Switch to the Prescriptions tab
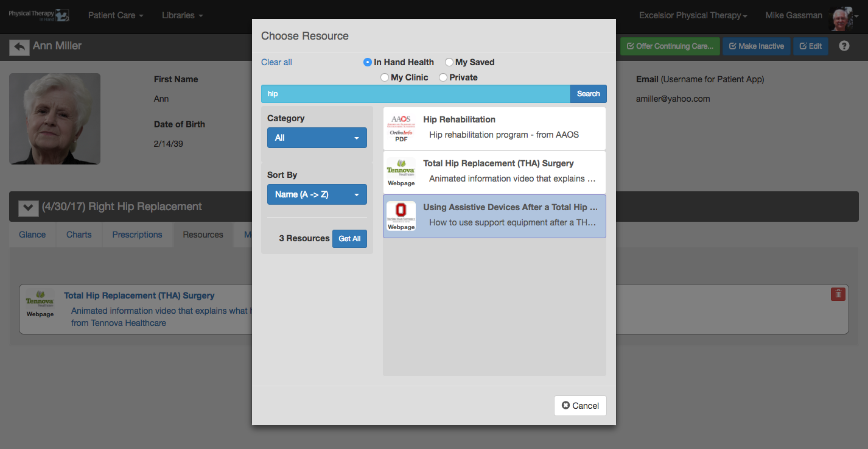This screenshot has height=449, width=868. pos(138,235)
